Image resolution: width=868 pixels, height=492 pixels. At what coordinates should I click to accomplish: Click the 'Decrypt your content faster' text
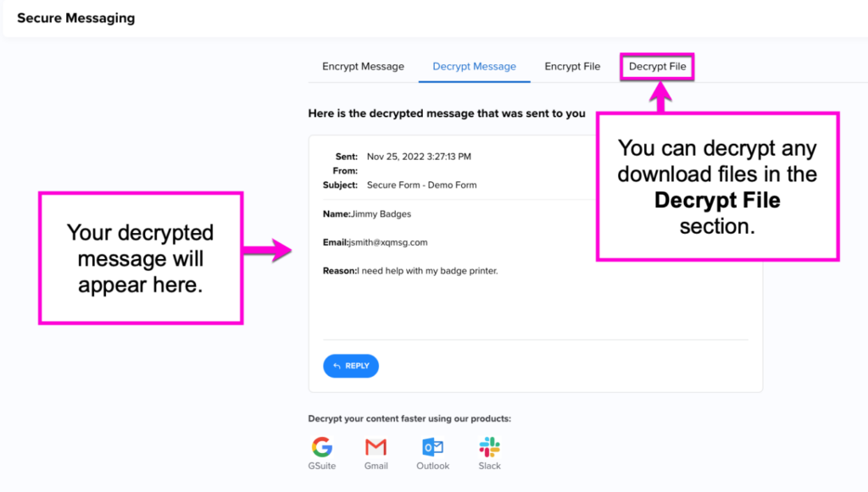coord(409,418)
